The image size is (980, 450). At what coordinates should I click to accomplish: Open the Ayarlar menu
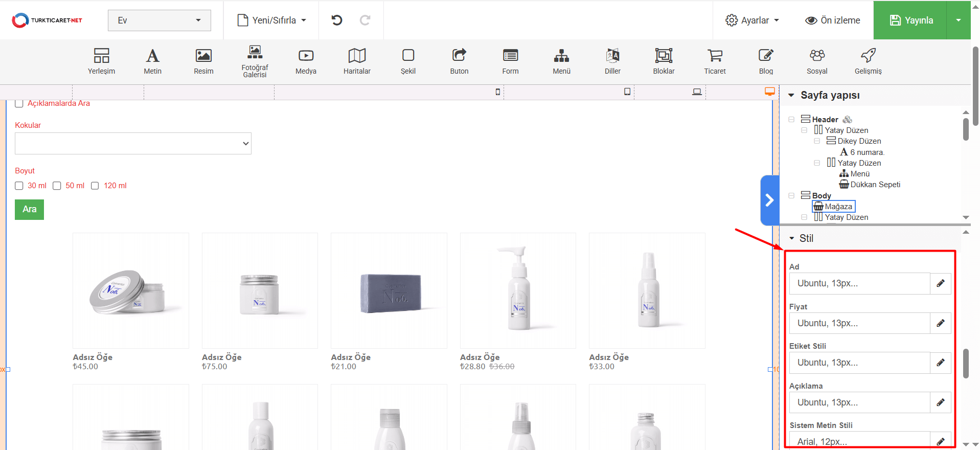752,20
